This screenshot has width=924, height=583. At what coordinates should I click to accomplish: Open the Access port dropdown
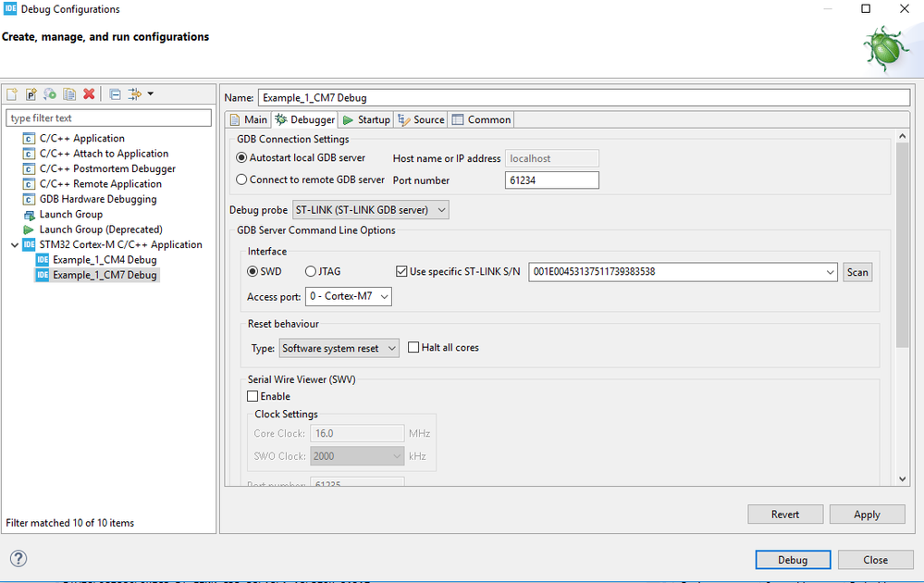click(x=349, y=296)
